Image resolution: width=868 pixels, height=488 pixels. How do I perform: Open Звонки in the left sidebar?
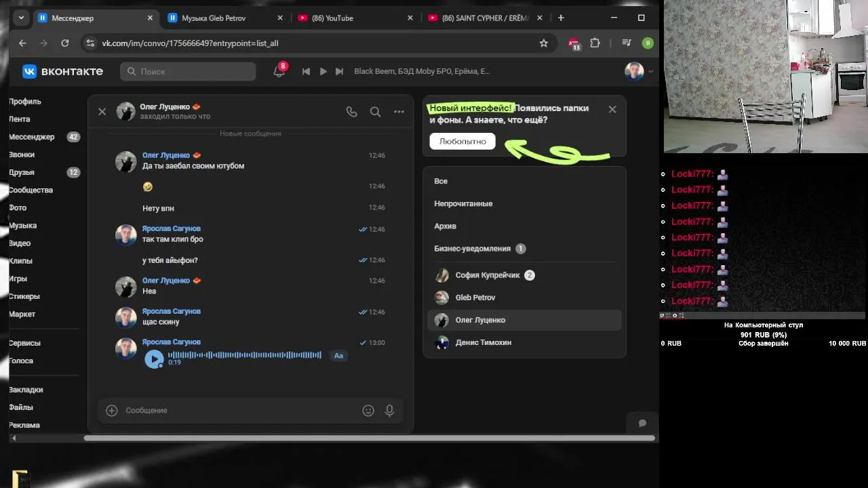pos(22,155)
